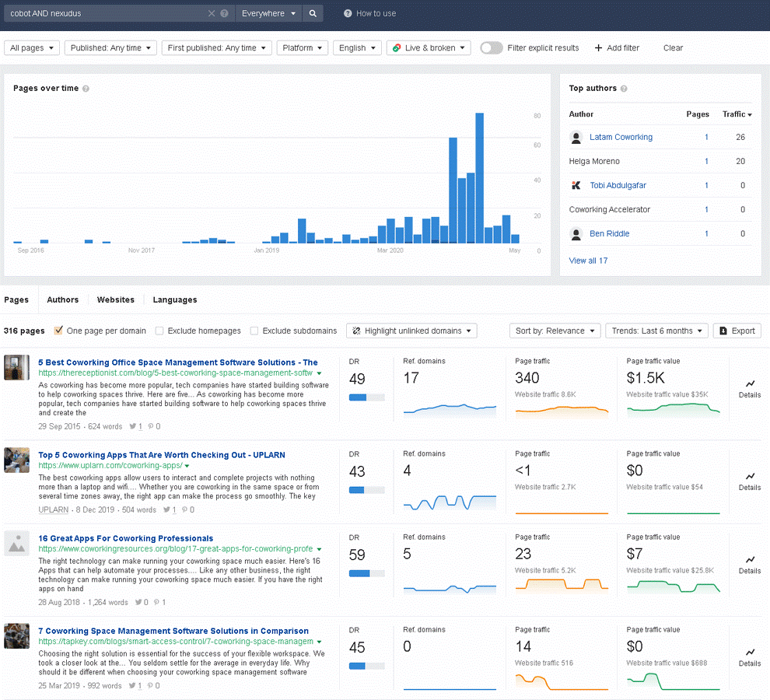
Task: Expand the Live & broken filter dropdown
Action: click(x=428, y=48)
